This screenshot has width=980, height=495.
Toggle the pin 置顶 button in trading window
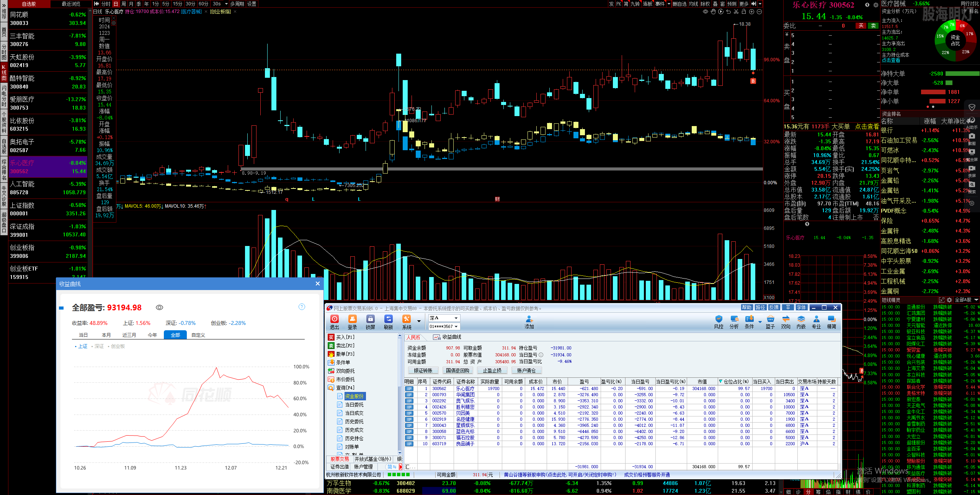[x=788, y=307]
